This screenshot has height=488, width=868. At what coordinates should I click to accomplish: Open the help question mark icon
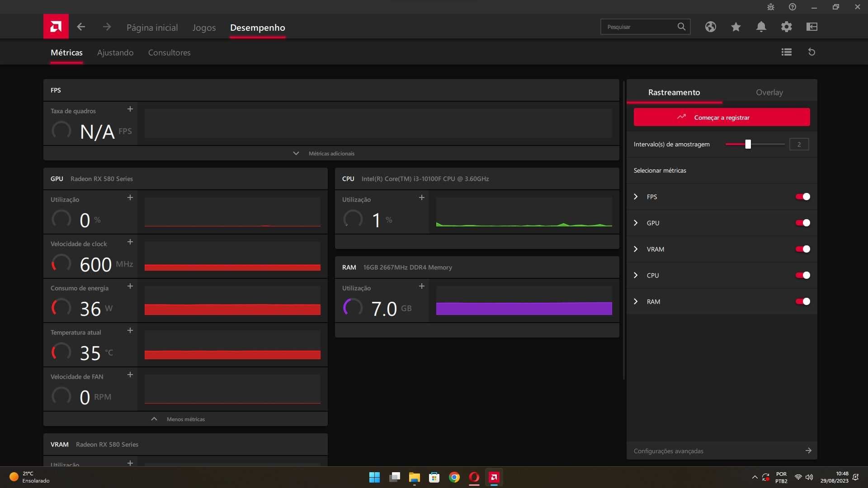tap(793, 7)
